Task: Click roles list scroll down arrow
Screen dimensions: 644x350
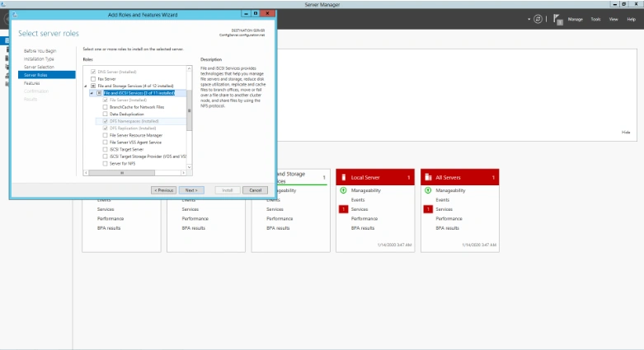Action: point(190,167)
